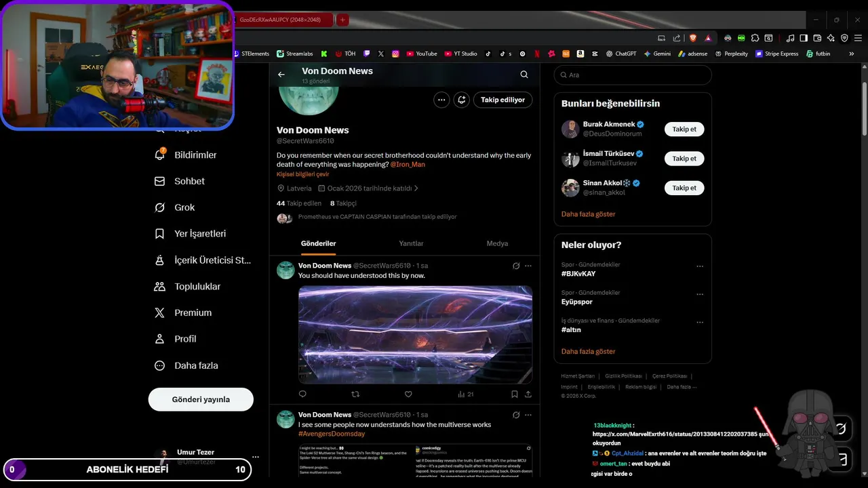
Task: Open the 8 Takipçi followers list
Action: [343, 203]
